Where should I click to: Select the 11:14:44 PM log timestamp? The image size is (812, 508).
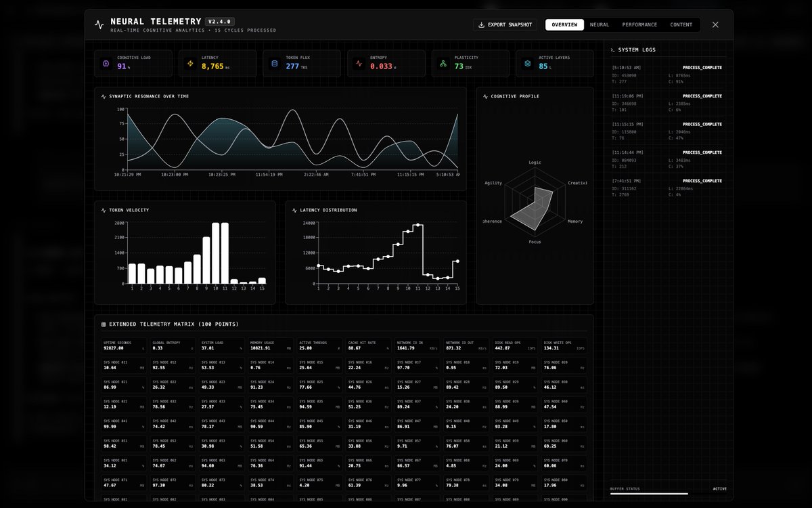[627, 153]
